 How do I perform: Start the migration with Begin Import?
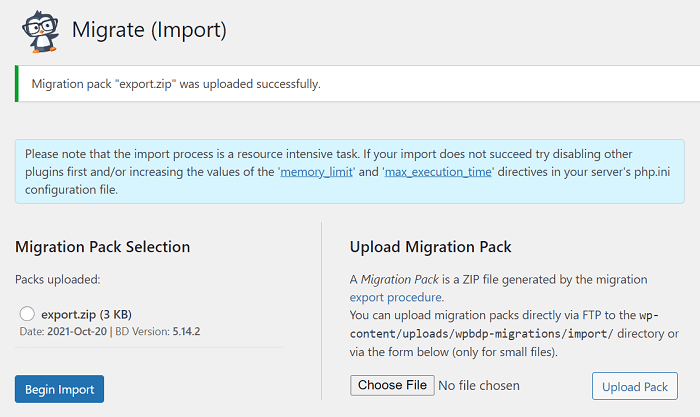tap(59, 389)
